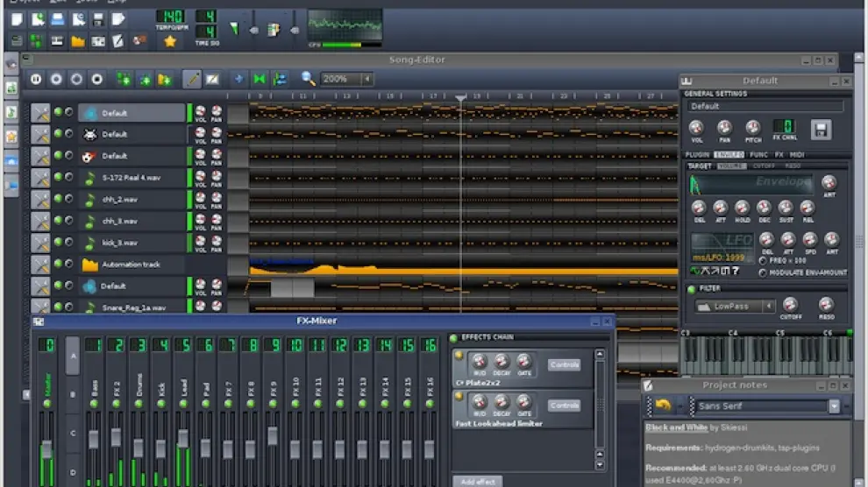Create a new project with the blank page icon
The width and height of the screenshot is (868, 487).
[x=16, y=19]
